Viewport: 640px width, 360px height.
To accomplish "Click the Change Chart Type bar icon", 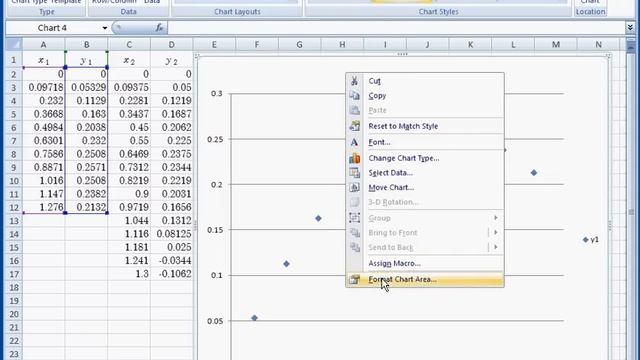I will pyautogui.click(x=354, y=158).
